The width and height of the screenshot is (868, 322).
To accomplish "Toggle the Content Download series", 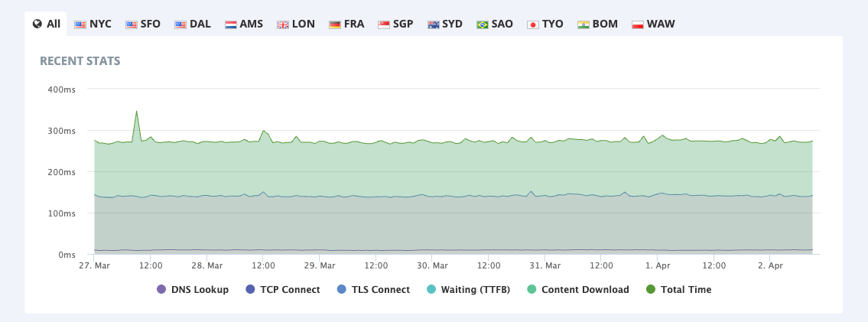I will (x=578, y=289).
